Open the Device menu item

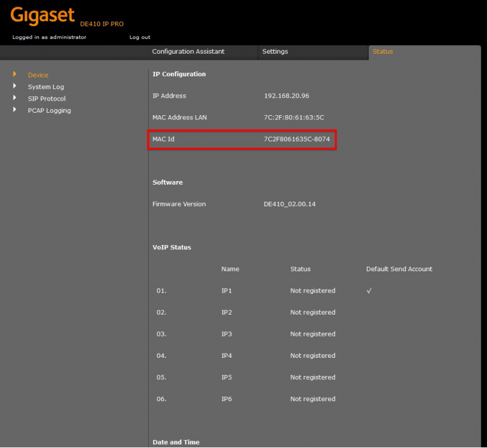(x=38, y=75)
